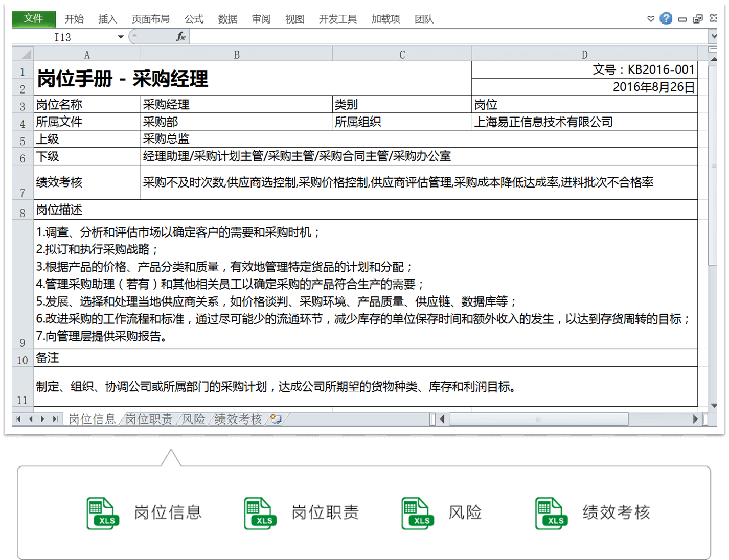Jump to the last sheet with the tab navigation arrow
This screenshot has width=729, height=560.
coord(55,419)
